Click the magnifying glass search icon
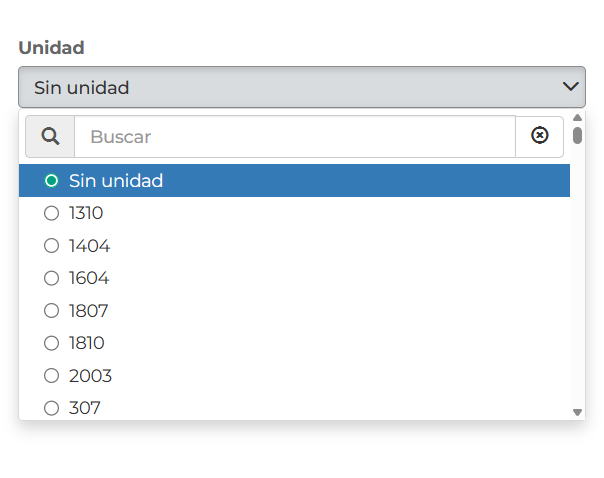Screen dimensions: 604x478 (50, 137)
